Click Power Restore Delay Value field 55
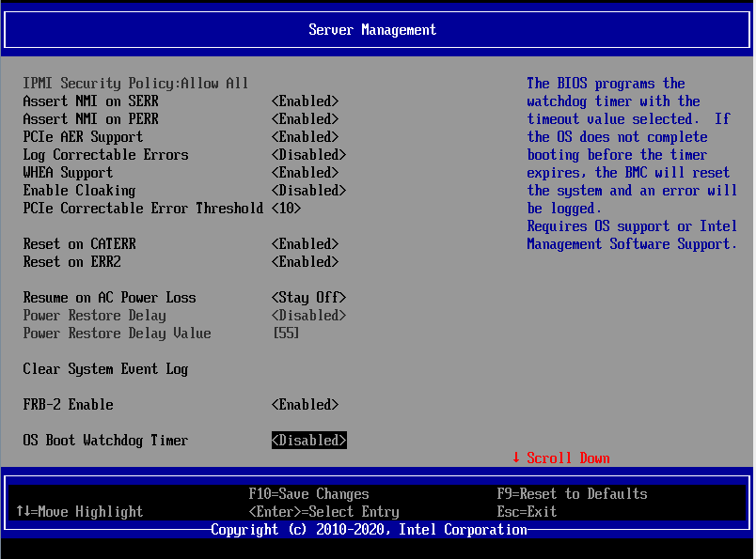 [x=286, y=333]
